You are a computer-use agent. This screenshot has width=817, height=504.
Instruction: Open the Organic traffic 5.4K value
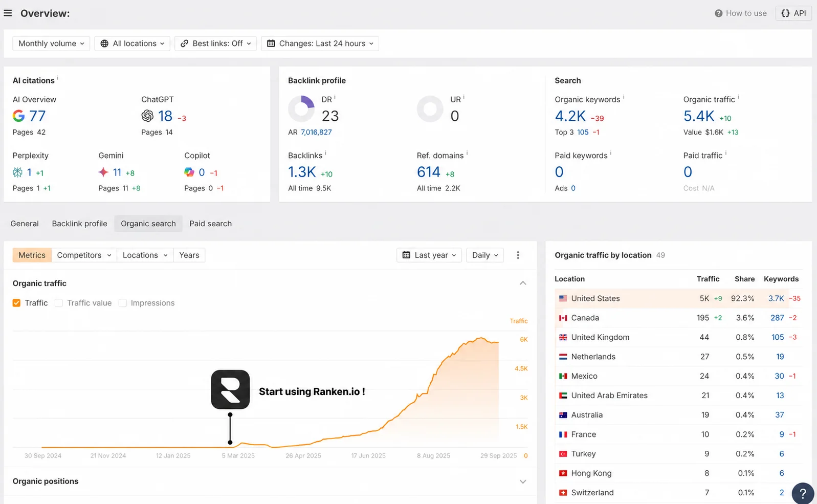coord(699,116)
